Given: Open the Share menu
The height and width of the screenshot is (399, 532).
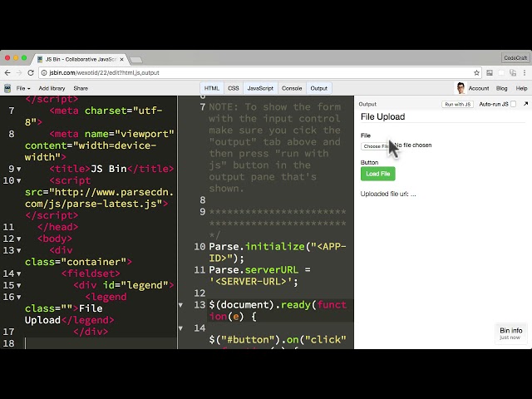Looking at the screenshot, I should click(81, 88).
